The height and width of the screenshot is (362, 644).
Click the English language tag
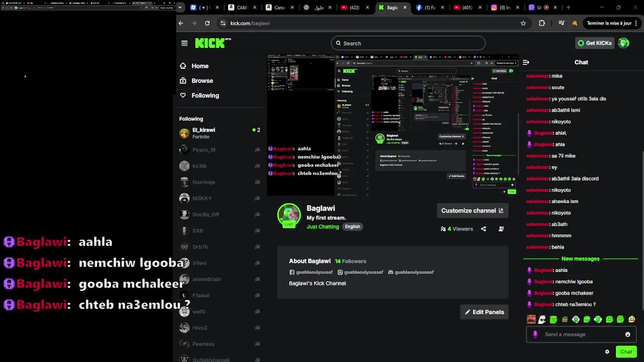352,227
